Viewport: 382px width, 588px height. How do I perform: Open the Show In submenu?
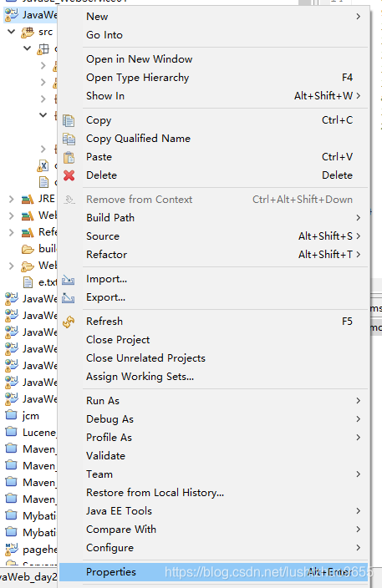[x=214, y=95]
